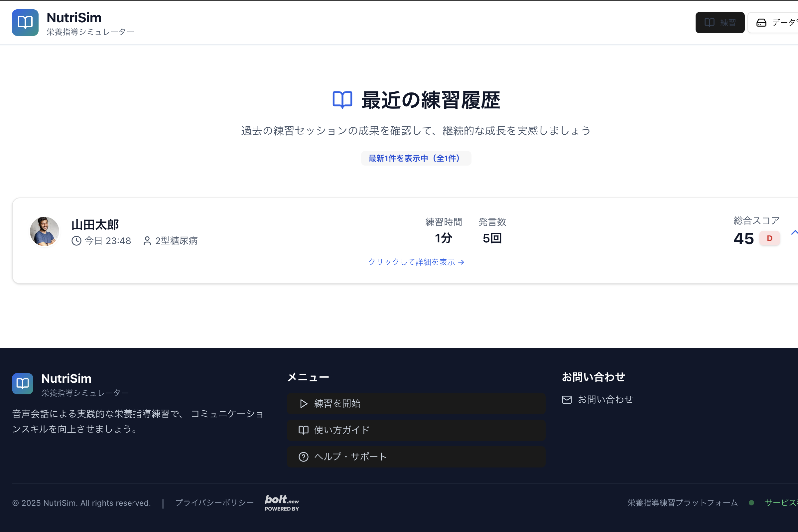
Task: Click the question mark icon for ヘルプ・サポート
Action: point(303,457)
